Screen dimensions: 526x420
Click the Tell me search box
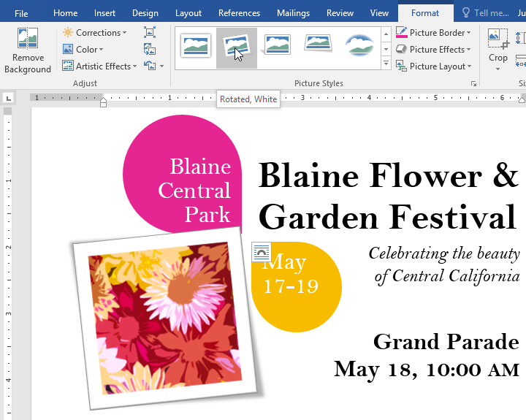pyautogui.click(x=485, y=13)
